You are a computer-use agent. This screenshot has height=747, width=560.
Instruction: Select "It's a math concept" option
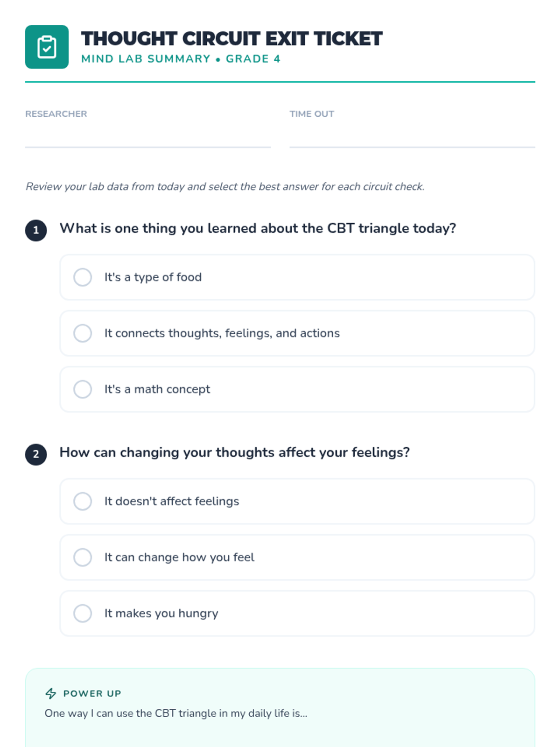coord(297,389)
